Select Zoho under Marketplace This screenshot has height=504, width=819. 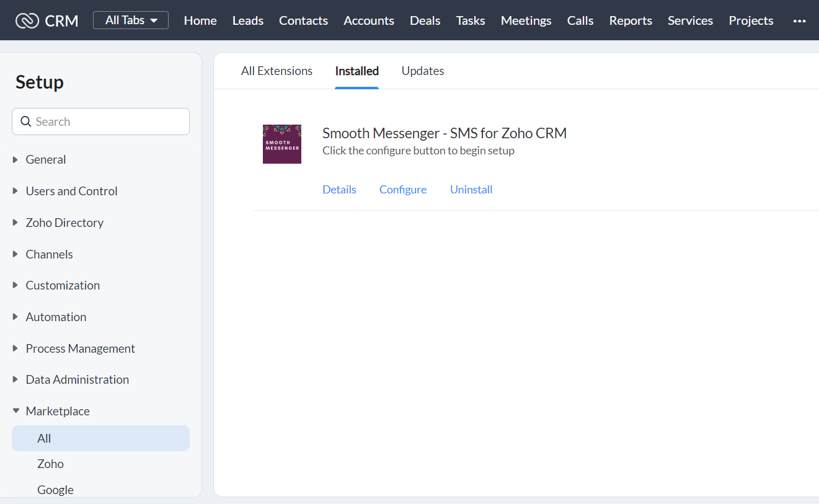(50, 464)
